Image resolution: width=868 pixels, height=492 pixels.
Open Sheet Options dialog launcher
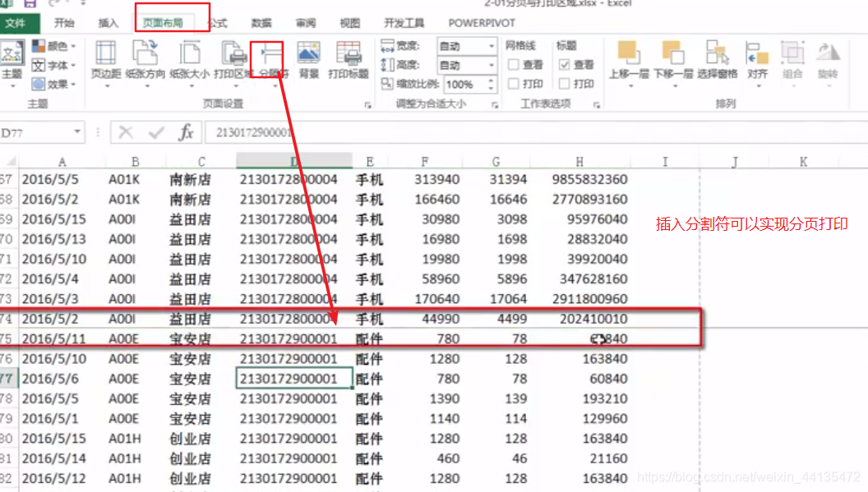596,104
